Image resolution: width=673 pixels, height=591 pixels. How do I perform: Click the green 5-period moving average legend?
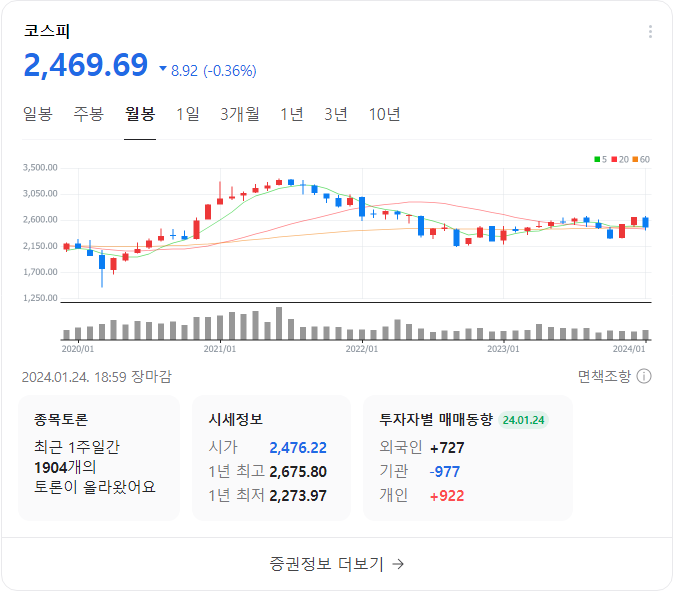600,160
